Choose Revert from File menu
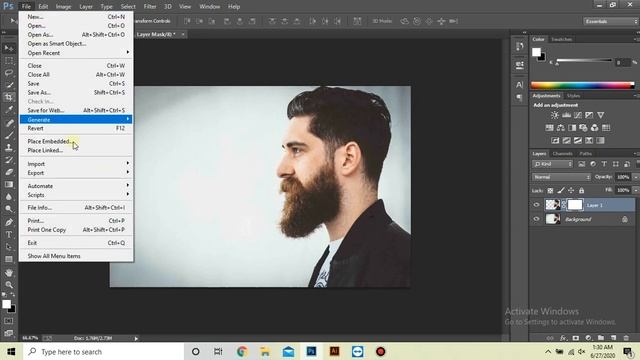The image size is (640, 360). click(x=76, y=128)
